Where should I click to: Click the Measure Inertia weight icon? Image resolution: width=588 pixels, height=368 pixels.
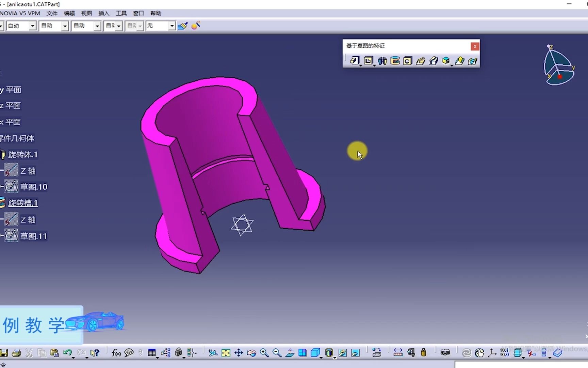click(424, 353)
